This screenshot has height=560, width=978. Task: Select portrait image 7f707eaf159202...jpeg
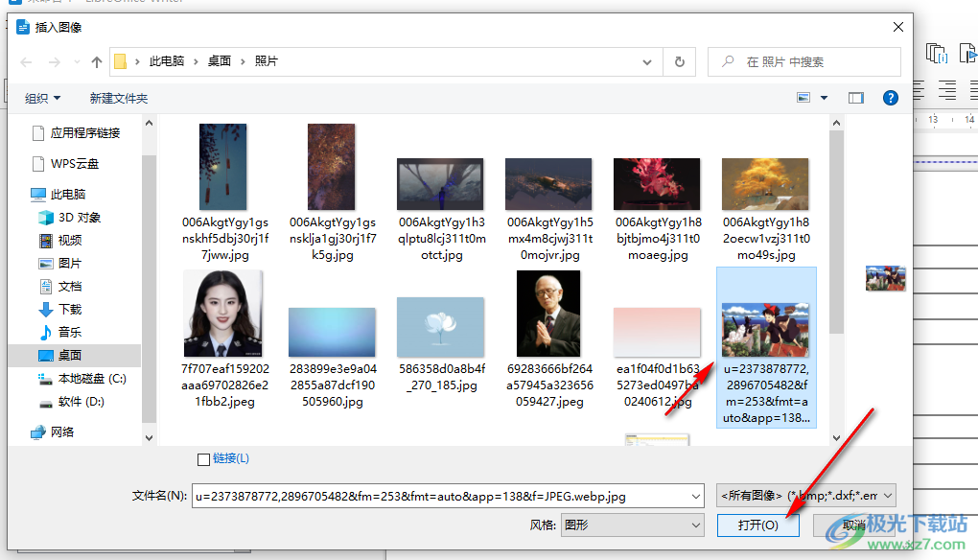click(224, 339)
